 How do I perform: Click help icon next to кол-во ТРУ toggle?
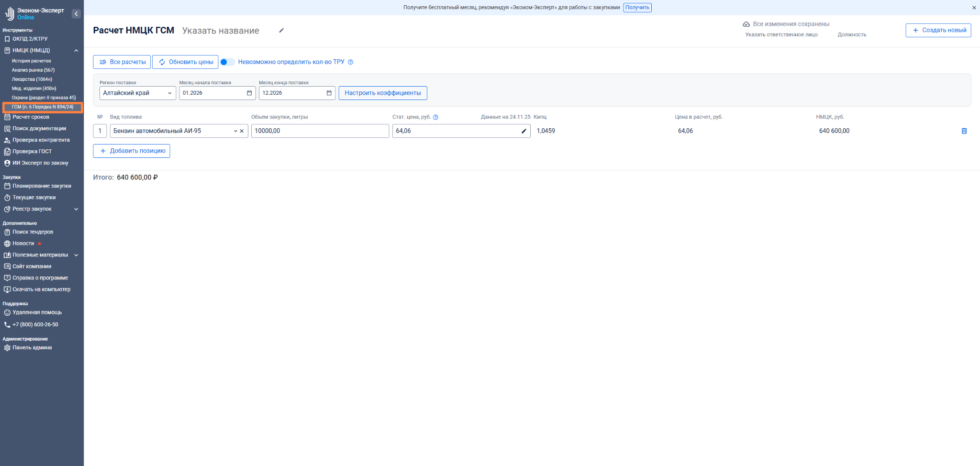coord(350,62)
